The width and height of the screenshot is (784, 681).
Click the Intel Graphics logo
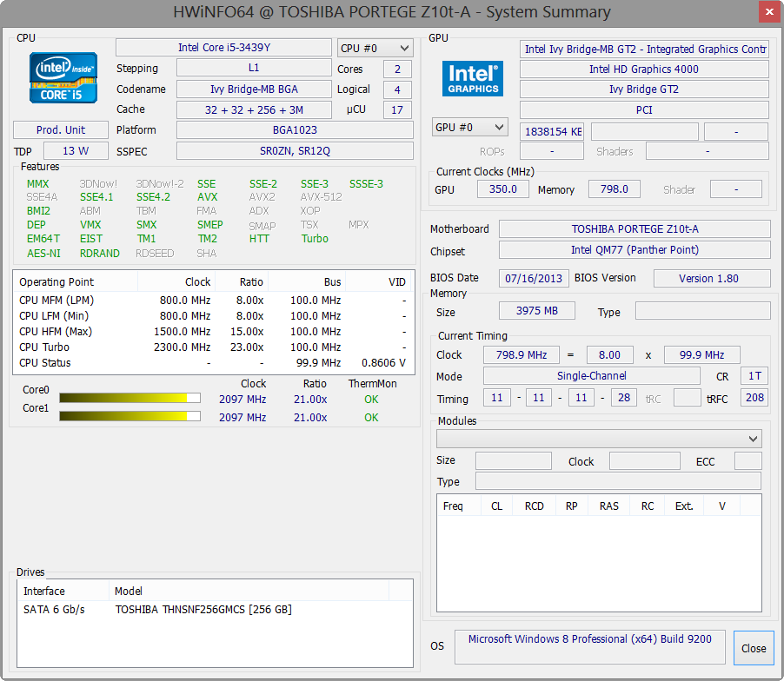473,78
